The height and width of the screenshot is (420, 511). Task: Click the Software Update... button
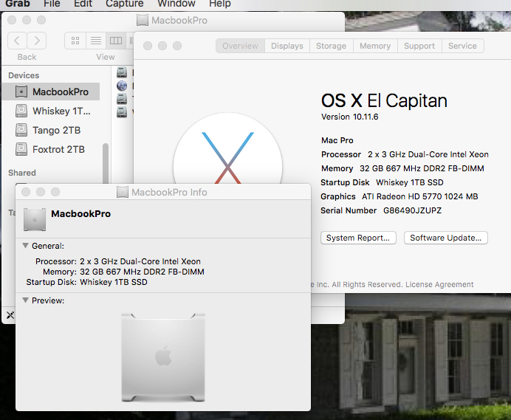tap(445, 238)
